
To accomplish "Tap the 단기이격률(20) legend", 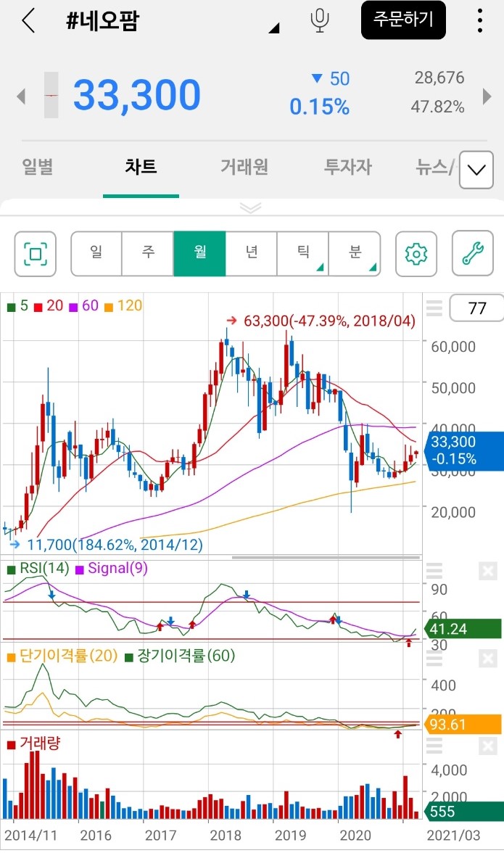I will pyautogui.click(x=62, y=656).
